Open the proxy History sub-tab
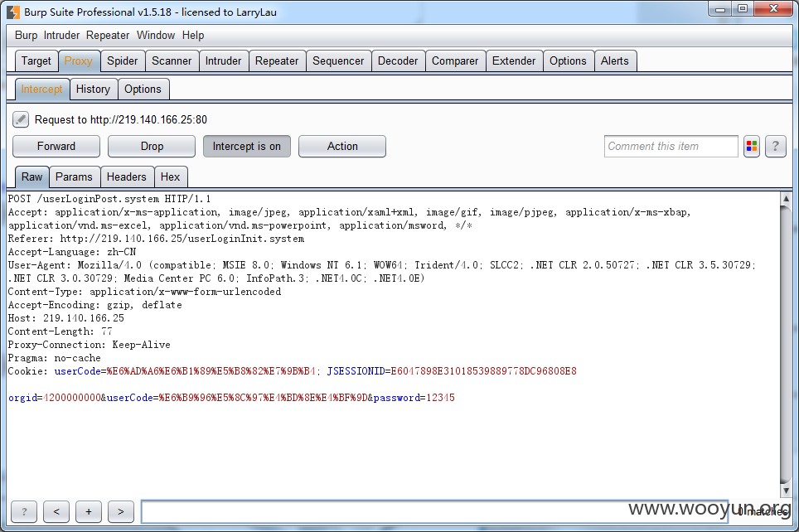 tap(94, 89)
